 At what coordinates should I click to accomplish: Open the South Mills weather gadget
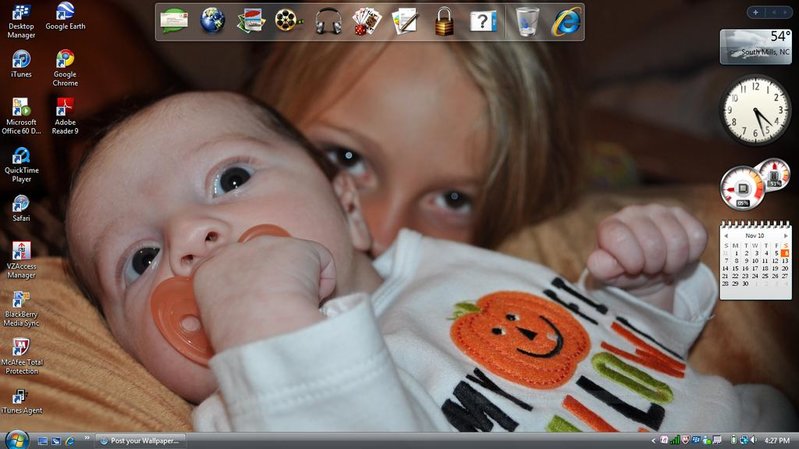coord(756,46)
